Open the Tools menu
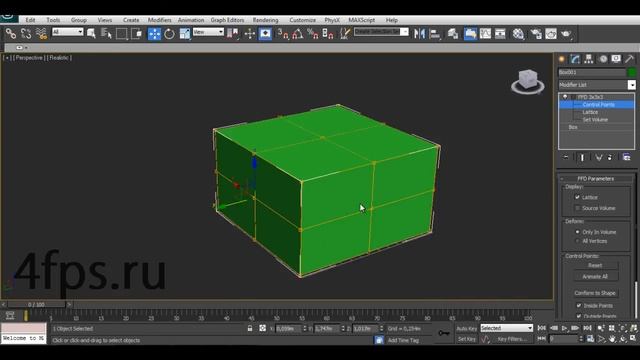The height and width of the screenshot is (360, 640). click(x=53, y=20)
